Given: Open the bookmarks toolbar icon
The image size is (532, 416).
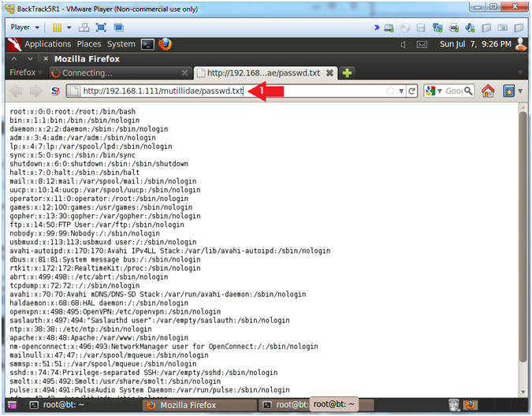Looking at the screenshot, I should [508, 91].
